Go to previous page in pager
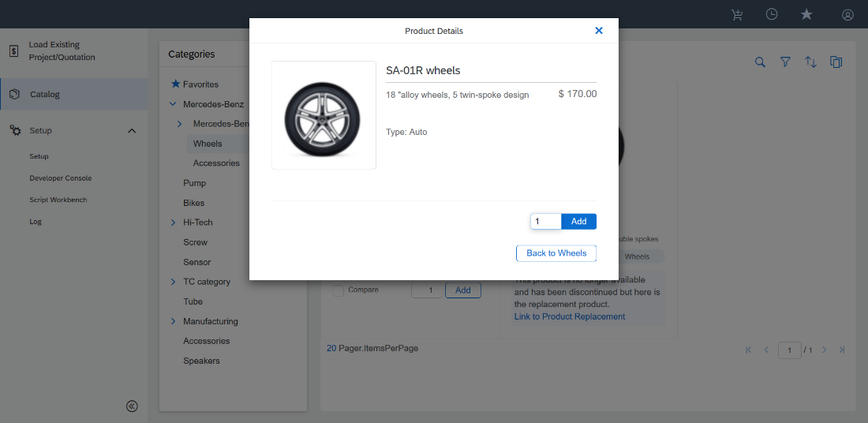The width and height of the screenshot is (868, 423). [x=767, y=350]
